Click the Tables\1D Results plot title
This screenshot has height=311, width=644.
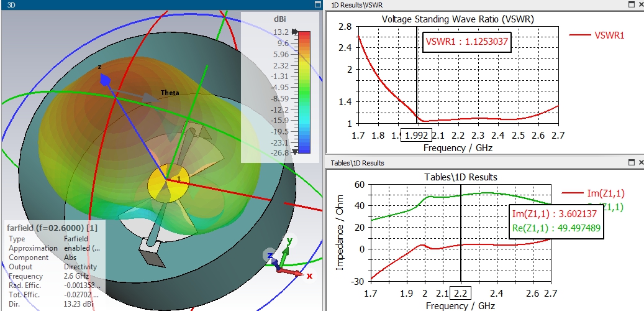click(460, 177)
